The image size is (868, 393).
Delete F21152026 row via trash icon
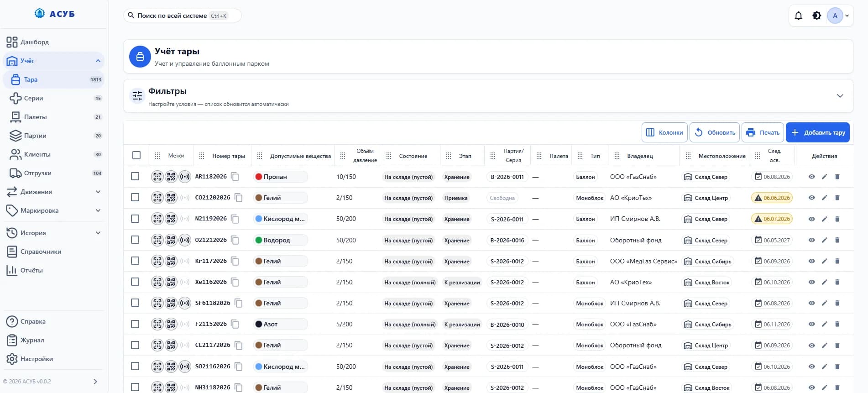(x=837, y=324)
